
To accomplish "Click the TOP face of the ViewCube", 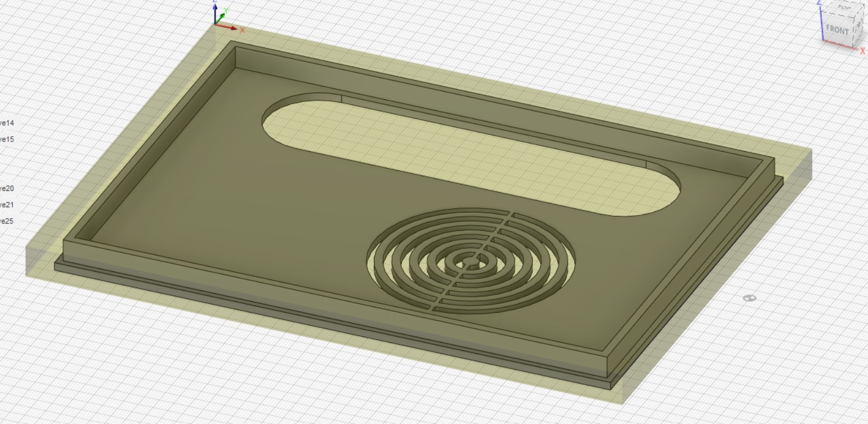I will [x=843, y=8].
